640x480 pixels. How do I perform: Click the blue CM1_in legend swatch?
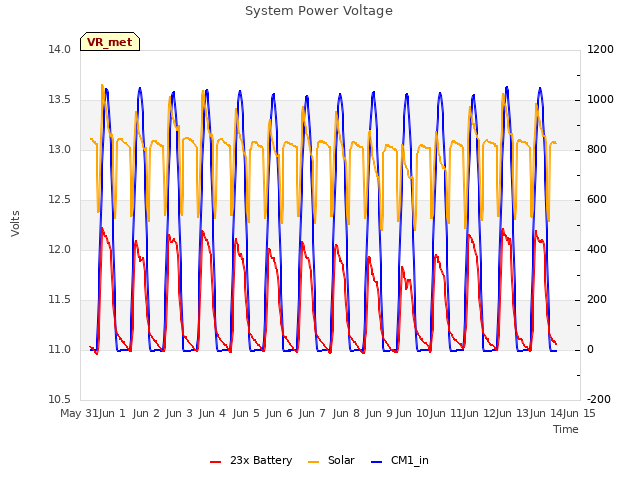(376, 462)
